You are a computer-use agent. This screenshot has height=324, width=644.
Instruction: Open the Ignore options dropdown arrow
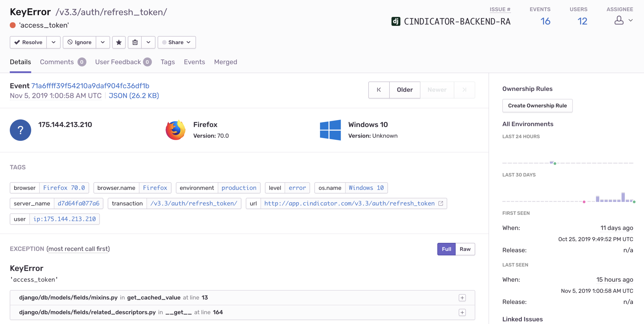[x=103, y=42]
